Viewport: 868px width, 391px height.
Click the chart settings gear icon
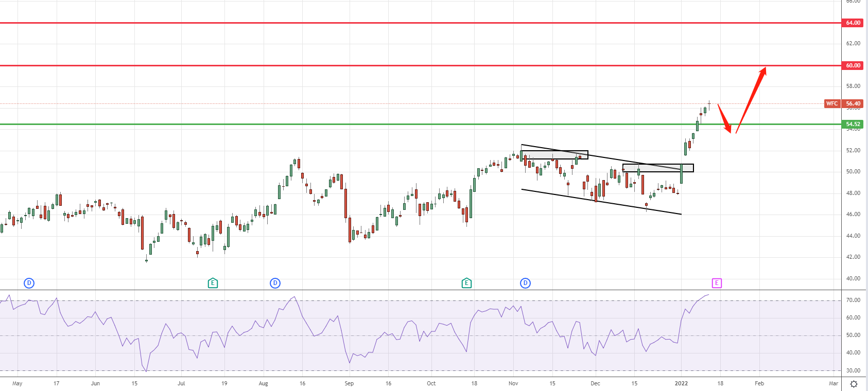pyautogui.click(x=854, y=384)
